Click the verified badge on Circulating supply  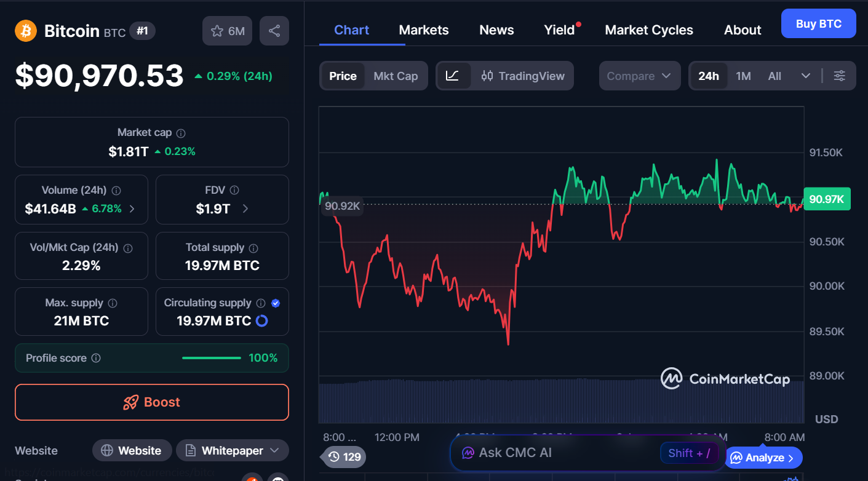(x=276, y=302)
